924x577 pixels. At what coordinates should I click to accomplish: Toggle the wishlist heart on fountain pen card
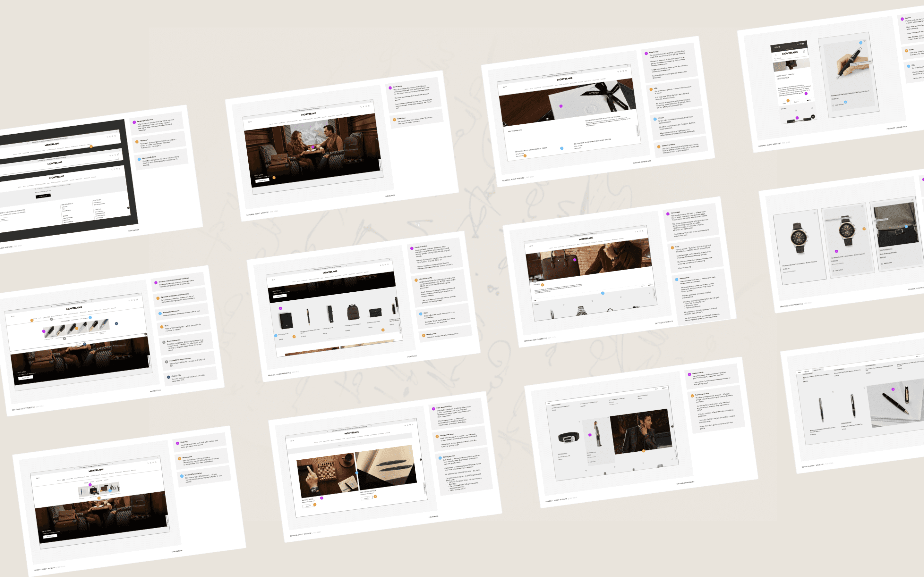865,41
